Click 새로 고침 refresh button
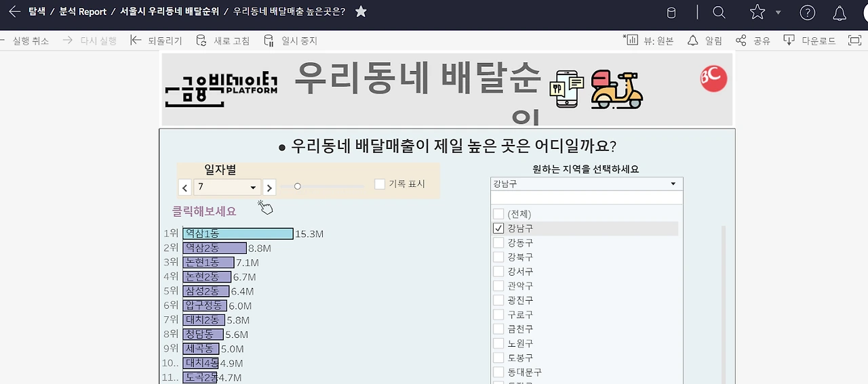Image resolution: width=868 pixels, height=384 pixels. [223, 41]
